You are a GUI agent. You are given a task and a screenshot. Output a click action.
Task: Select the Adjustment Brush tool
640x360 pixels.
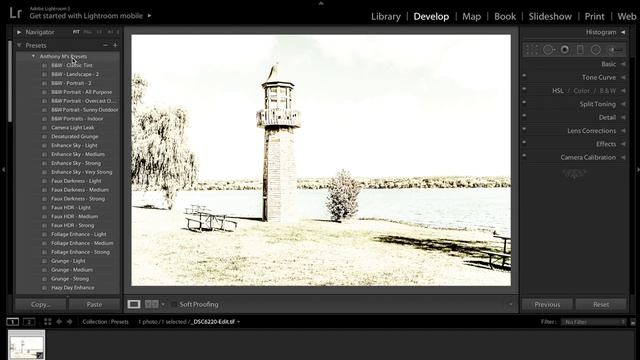(x=615, y=50)
